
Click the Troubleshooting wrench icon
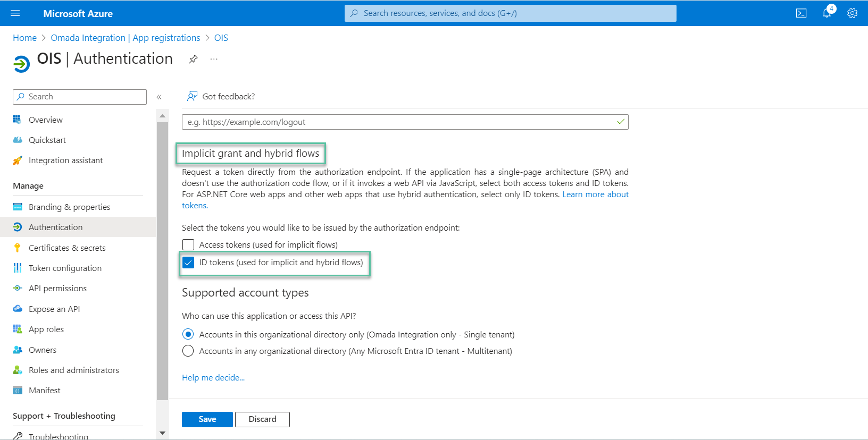coord(18,436)
